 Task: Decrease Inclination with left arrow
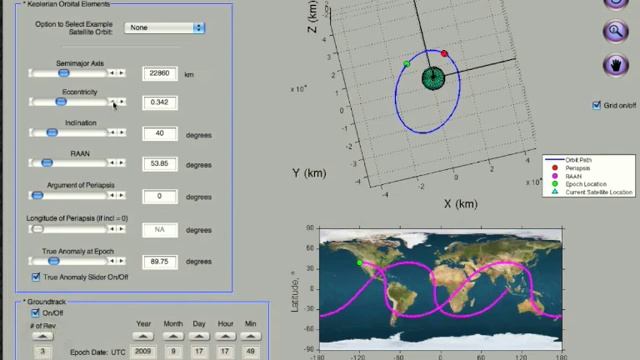[x=112, y=133]
